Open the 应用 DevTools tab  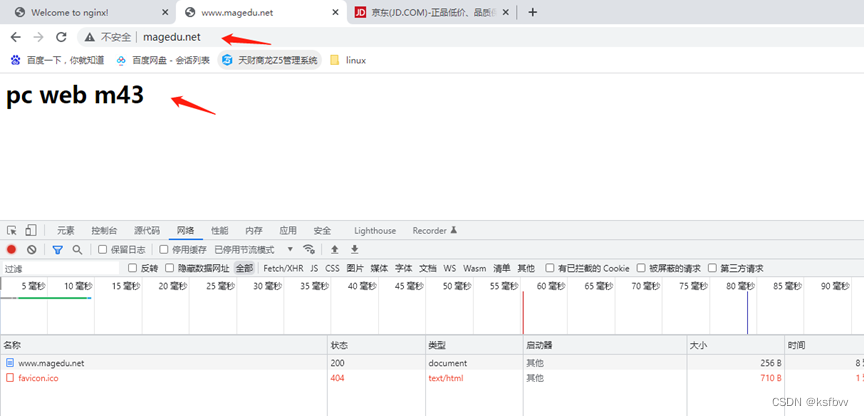(288, 231)
